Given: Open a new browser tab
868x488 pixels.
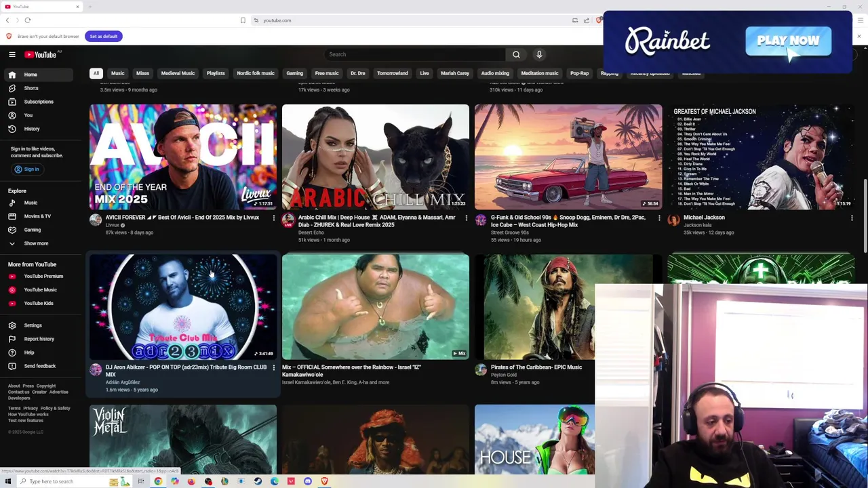Looking at the screenshot, I should point(90,7).
